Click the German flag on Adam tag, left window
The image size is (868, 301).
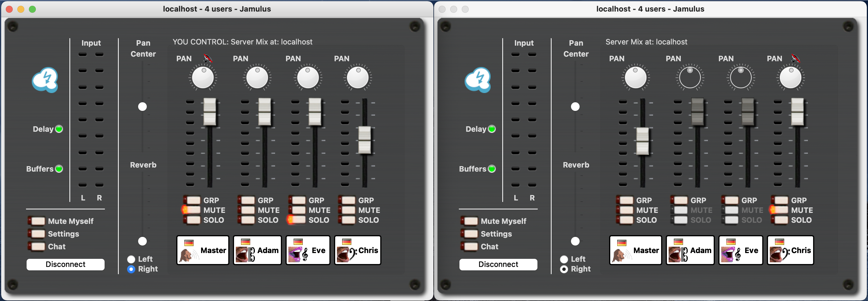pos(246,242)
